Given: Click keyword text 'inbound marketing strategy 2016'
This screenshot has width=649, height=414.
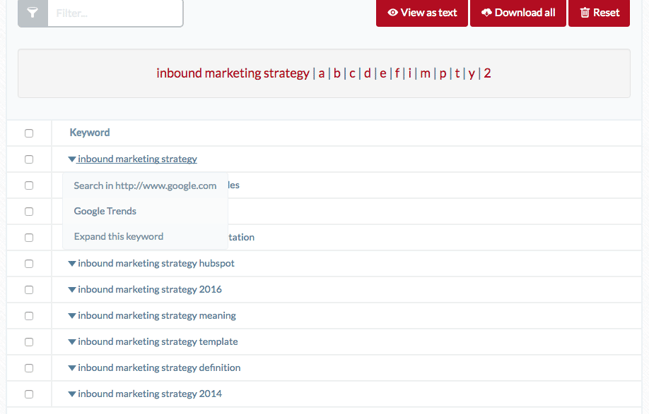Looking at the screenshot, I should [x=150, y=289].
